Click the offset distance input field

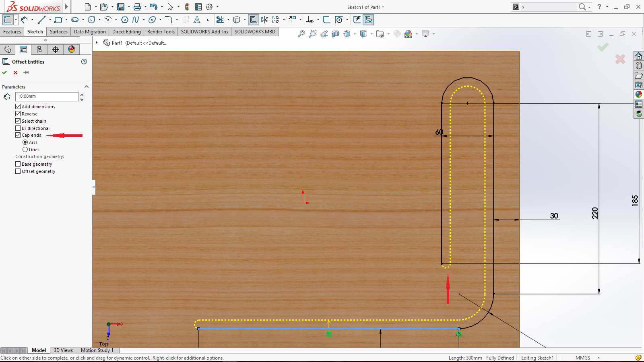pos(47,97)
